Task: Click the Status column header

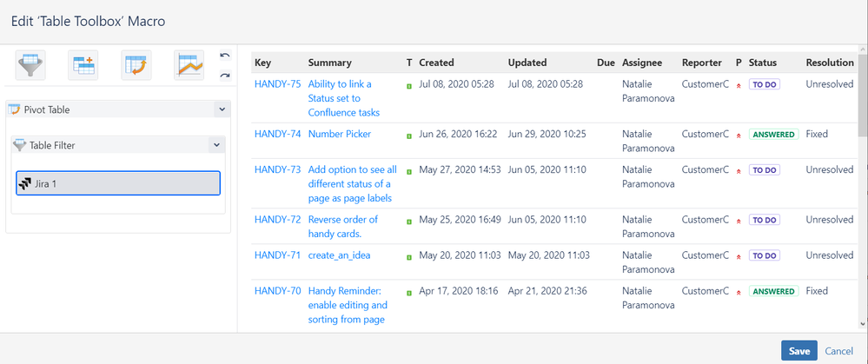Action: [x=763, y=63]
